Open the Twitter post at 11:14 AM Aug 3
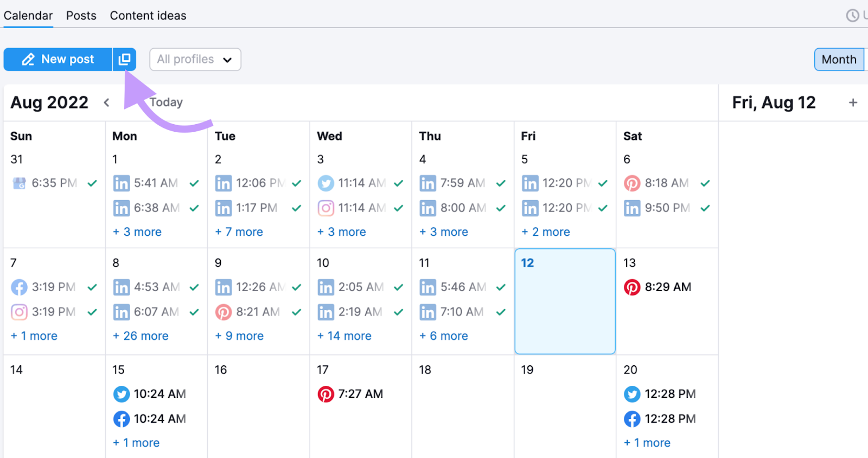The height and width of the screenshot is (458, 868). pyautogui.click(x=360, y=183)
